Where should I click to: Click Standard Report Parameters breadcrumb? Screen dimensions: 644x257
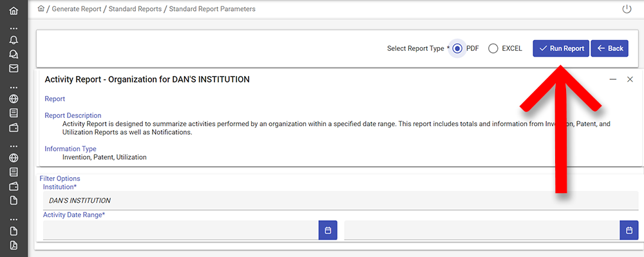(x=213, y=8)
